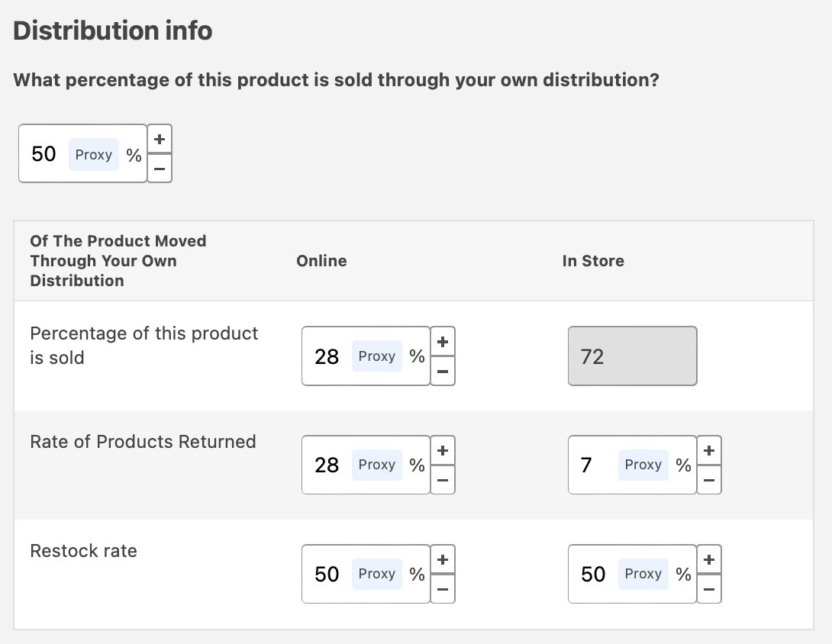Click the own distribution percentage input field

point(44,154)
